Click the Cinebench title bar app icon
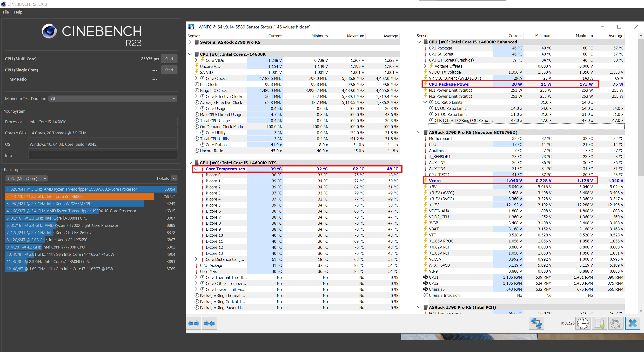 3,4
